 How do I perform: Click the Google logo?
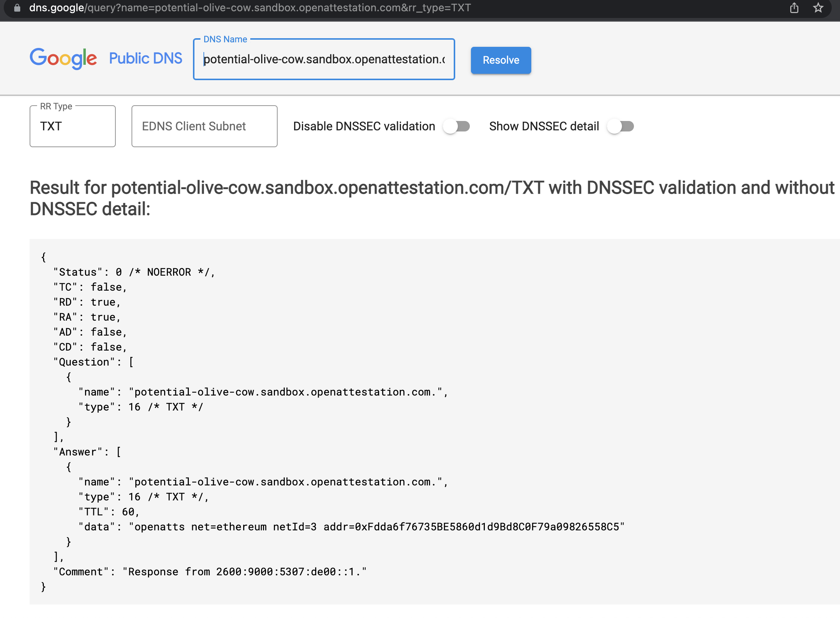point(63,59)
